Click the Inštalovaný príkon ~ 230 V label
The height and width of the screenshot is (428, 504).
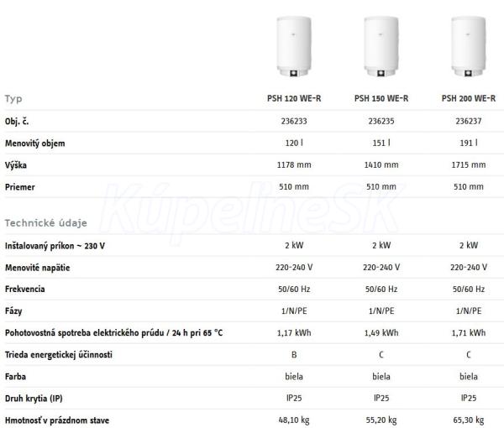pyautogui.click(x=55, y=246)
